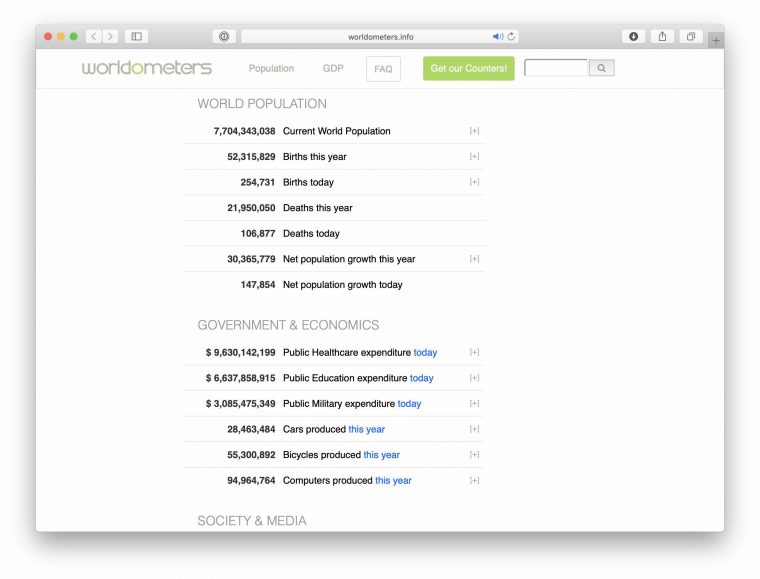760x579 pixels.
Task: Click the magnifier search button
Action: 601,68
